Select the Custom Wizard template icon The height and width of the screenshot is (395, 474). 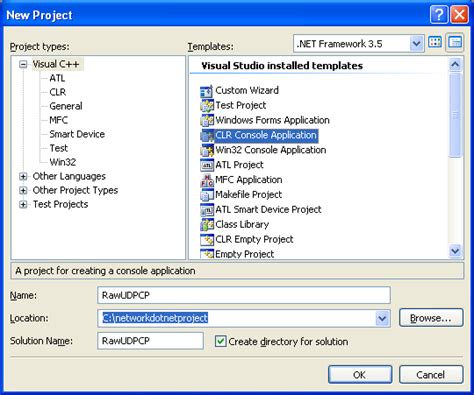pyautogui.click(x=206, y=91)
